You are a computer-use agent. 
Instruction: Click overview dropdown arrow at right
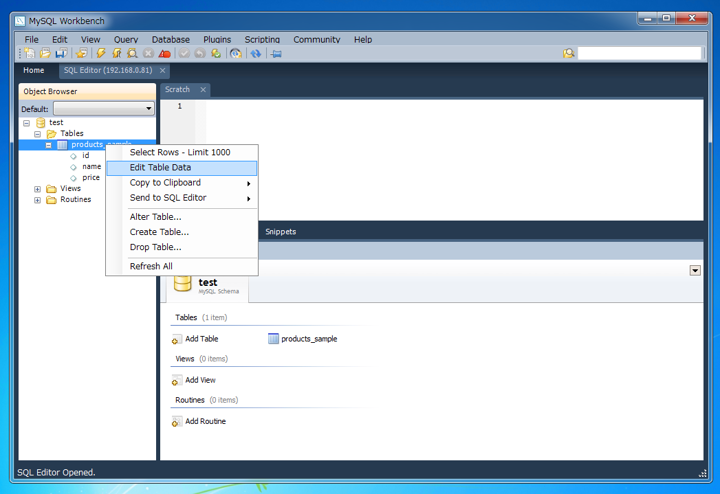click(695, 270)
